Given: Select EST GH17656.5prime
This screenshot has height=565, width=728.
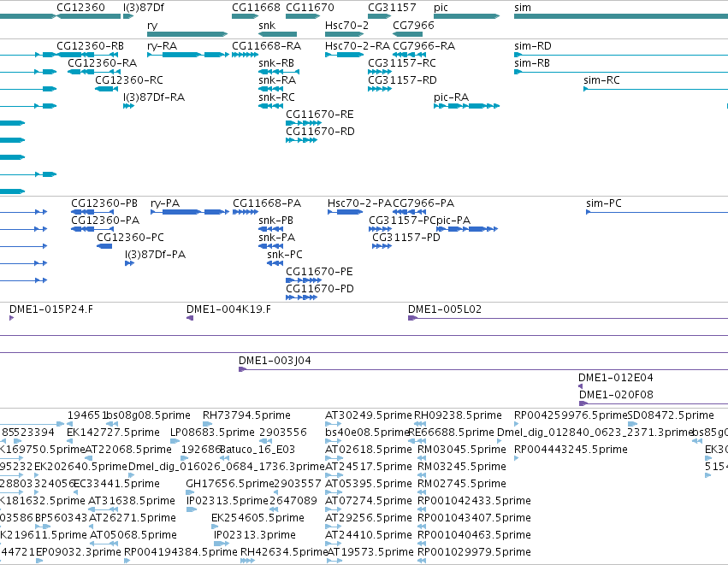Looking at the screenshot, I should click(x=191, y=492).
